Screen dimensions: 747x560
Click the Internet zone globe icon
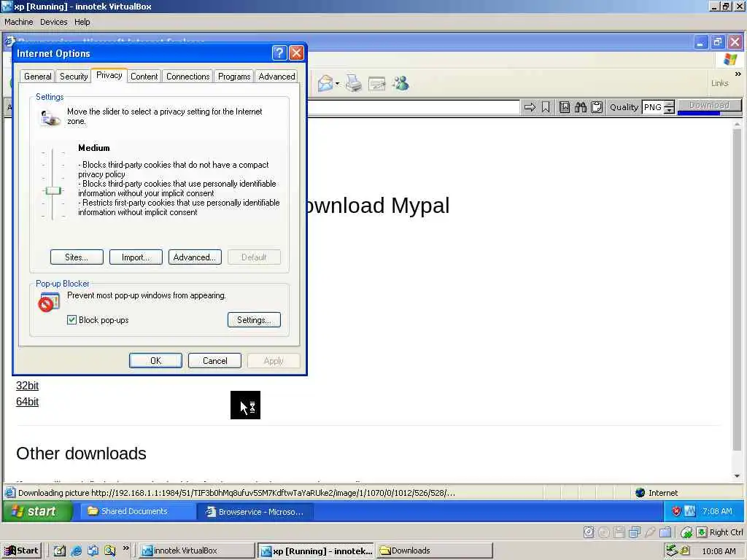pyautogui.click(x=640, y=493)
